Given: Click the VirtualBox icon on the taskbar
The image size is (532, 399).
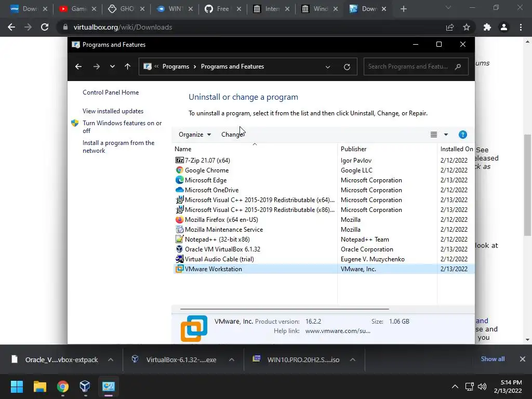Looking at the screenshot, I should click(x=85, y=387).
